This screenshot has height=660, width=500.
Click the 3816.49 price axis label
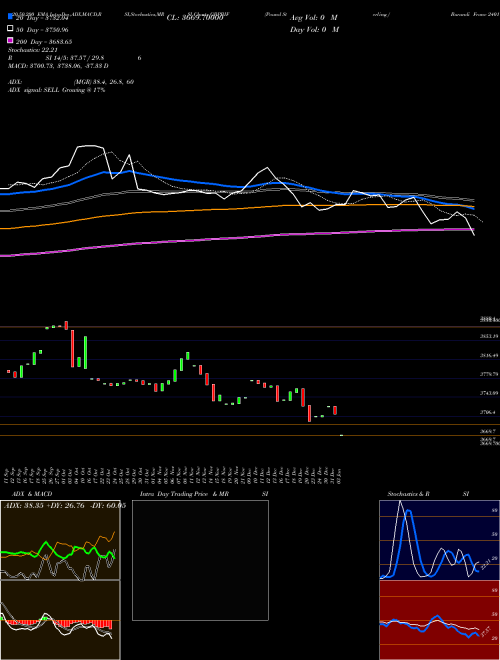(489, 355)
